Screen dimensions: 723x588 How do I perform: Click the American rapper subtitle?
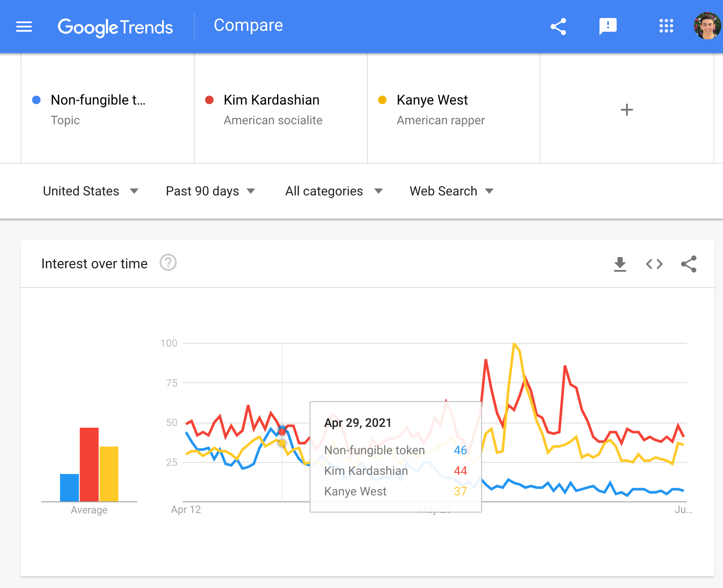point(440,120)
